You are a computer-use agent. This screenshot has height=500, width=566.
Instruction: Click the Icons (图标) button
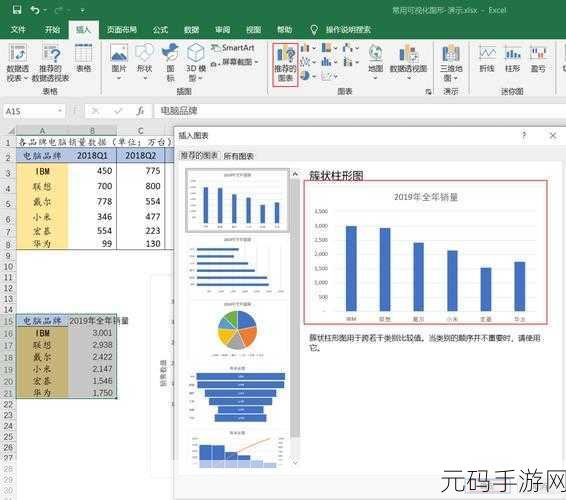click(170, 62)
